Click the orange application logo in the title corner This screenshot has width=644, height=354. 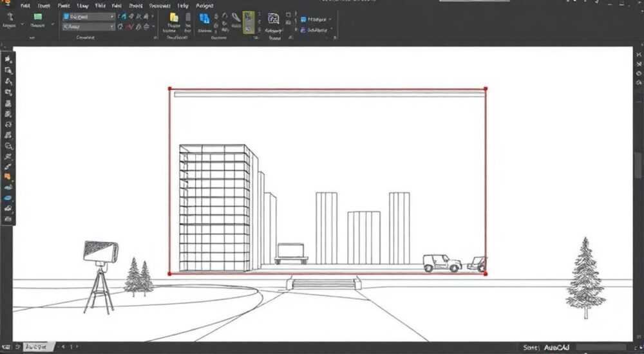click(x=7, y=4)
